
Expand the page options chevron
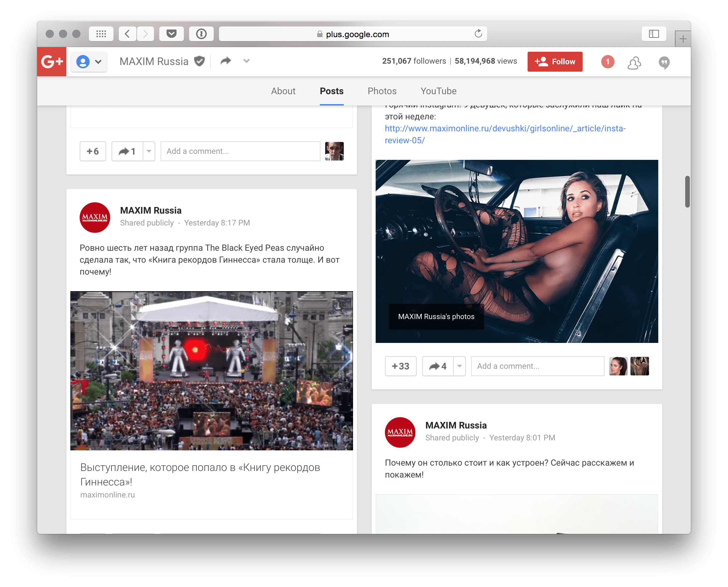point(246,61)
